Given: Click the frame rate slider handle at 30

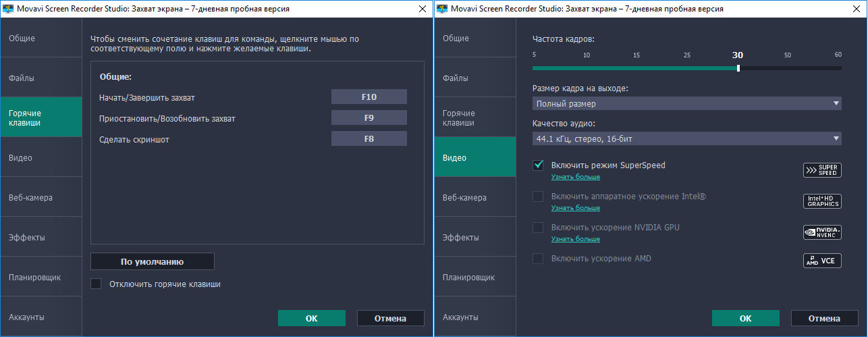Looking at the screenshot, I should tap(738, 68).
